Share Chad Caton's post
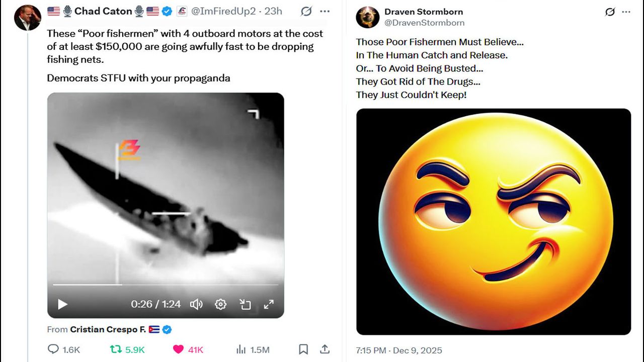 [325, 349]
